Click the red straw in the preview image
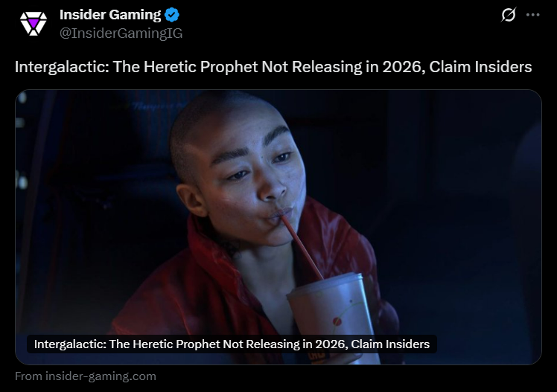The width and height of the screenshot is (557, 392). tap(302, 245)
